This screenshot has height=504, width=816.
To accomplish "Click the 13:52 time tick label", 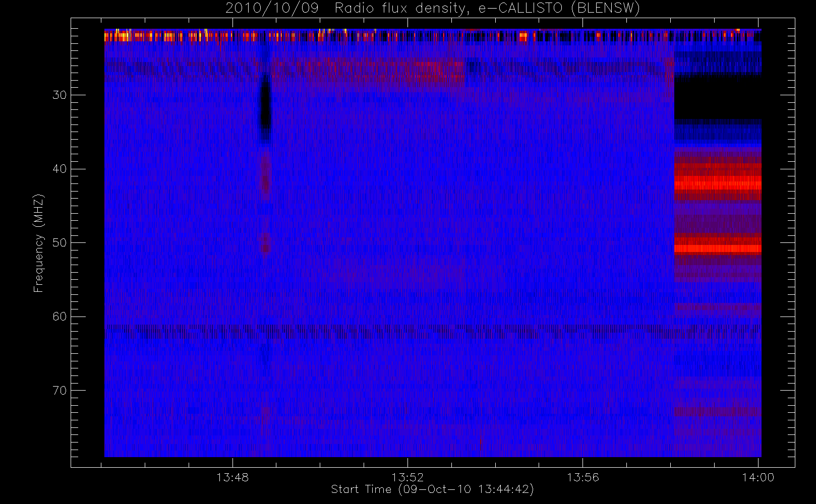I will [x=407, y=477].
